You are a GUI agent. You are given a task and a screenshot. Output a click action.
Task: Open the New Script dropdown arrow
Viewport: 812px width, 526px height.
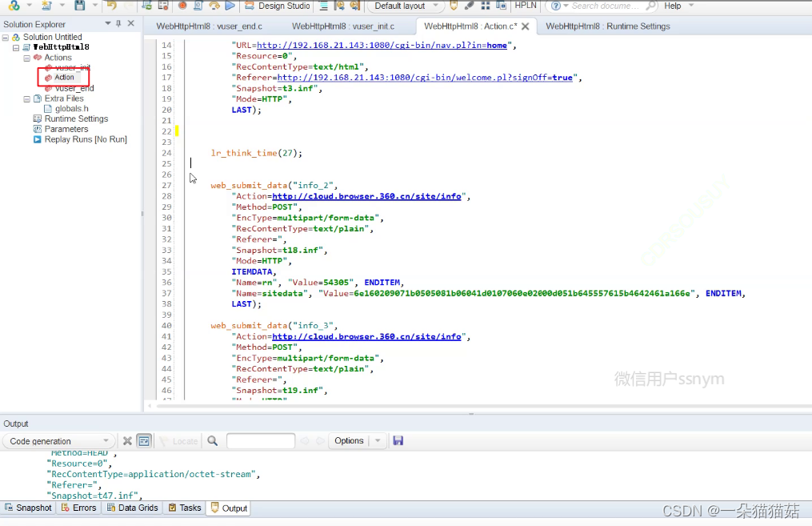coord(62,5)
